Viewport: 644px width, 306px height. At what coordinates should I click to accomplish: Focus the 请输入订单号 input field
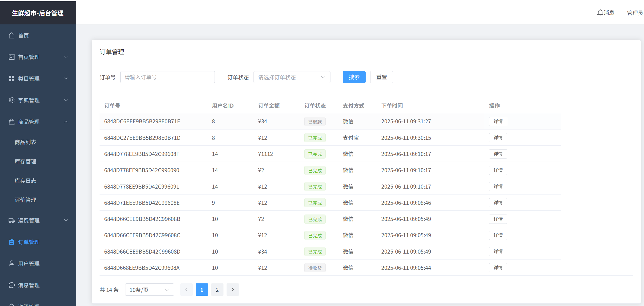168,77
